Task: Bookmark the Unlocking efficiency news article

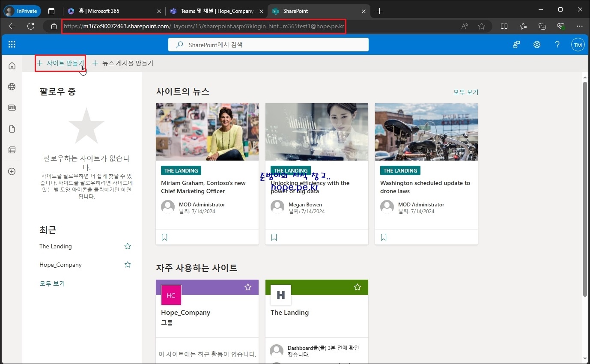Action: (274, 237)
